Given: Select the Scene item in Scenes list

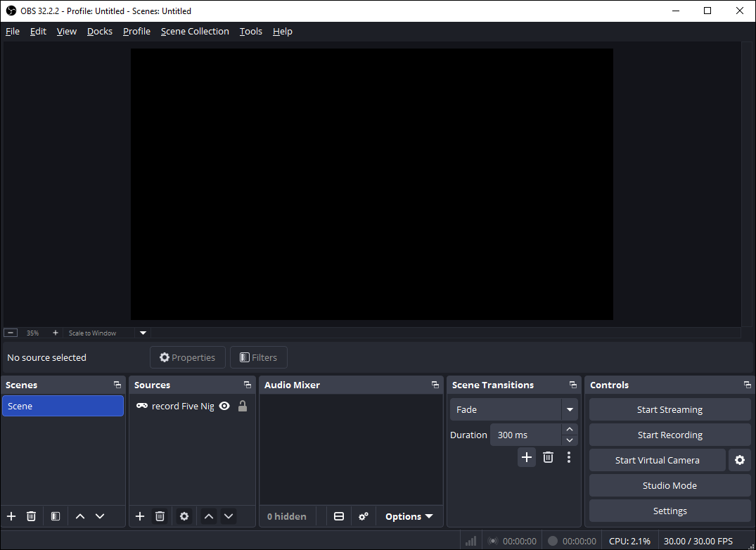Looking at the screenshot, I should coord(63,406).
